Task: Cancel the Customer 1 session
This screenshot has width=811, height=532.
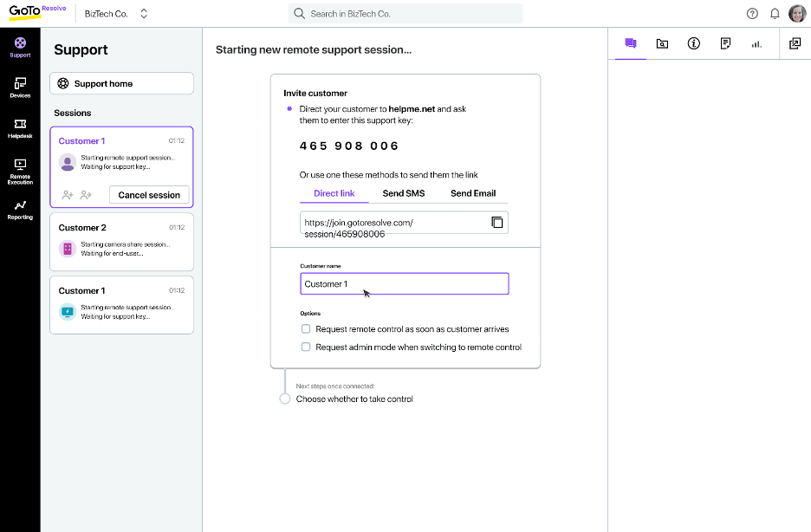Action: [148, 195]
